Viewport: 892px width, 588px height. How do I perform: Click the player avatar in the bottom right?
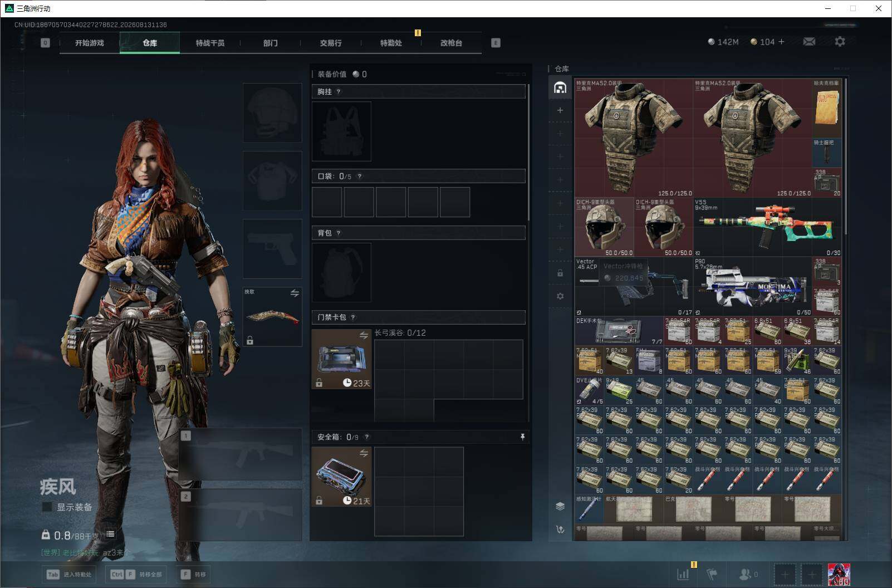click(839, 575)
